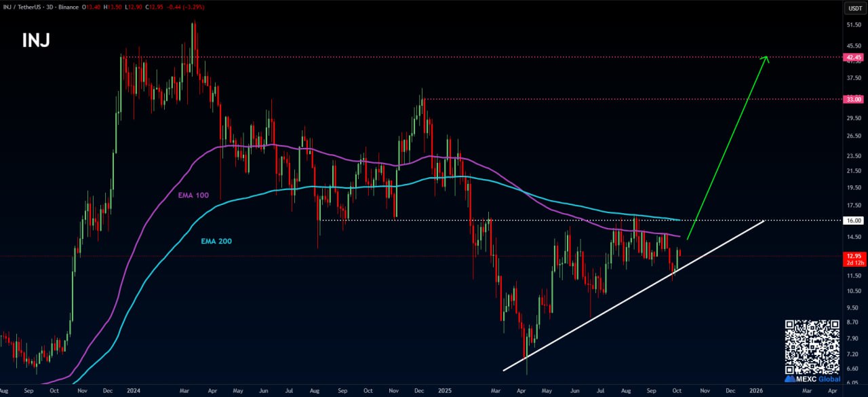The image size is (868, 397).
Task: Click the 51.50 price scale value
Action: 854,25
